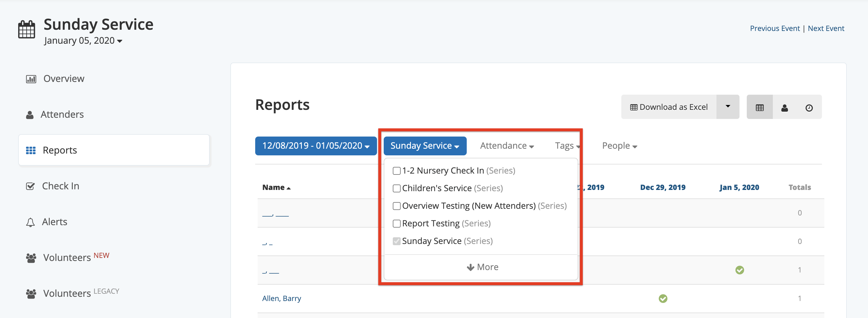
Task: Click Previous Event link
Action: click(x=774, y=29)
